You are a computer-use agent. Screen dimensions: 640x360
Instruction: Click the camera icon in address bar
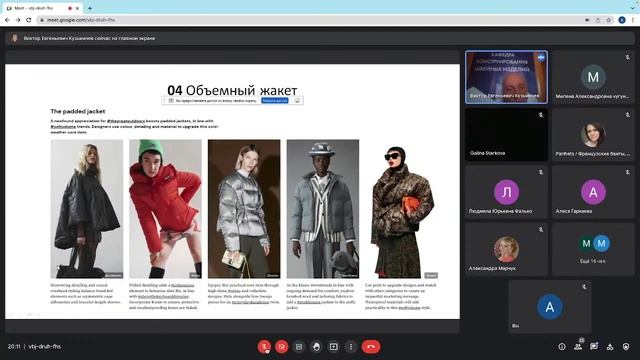[x=587, y=20]
